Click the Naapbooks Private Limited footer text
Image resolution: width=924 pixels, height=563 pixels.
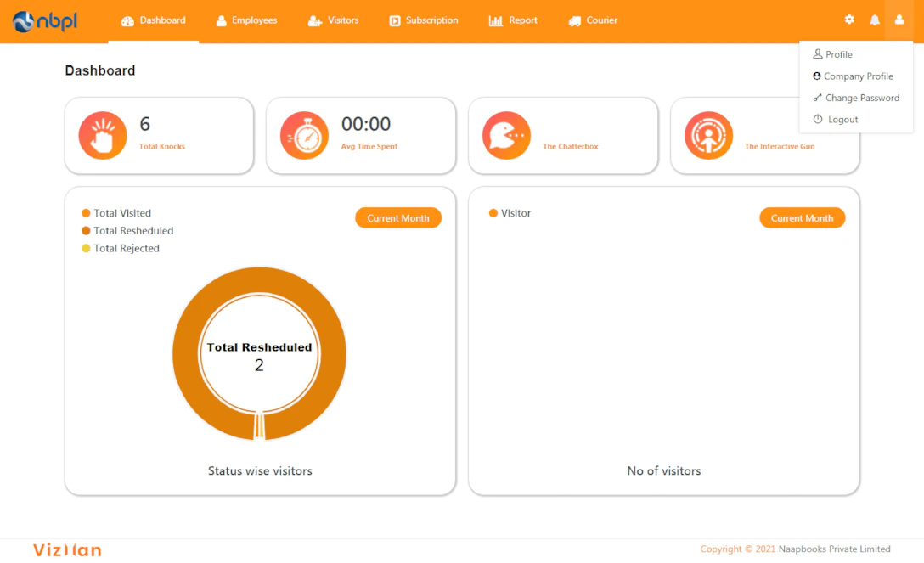click(x=835, y=549)
